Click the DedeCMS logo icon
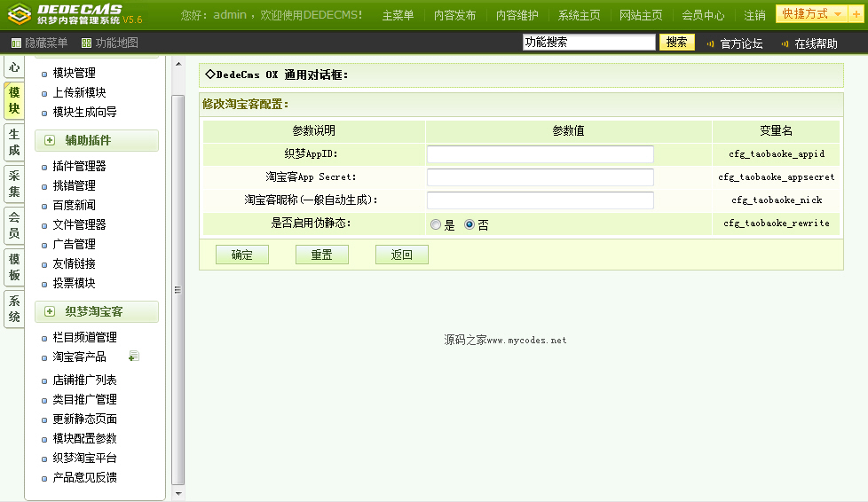 (x=20, y=14)
